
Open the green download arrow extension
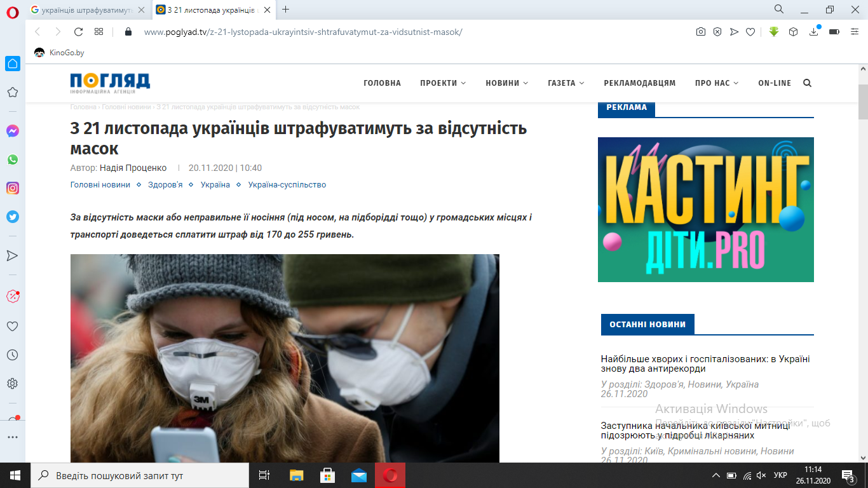click(x=774, y=32)
